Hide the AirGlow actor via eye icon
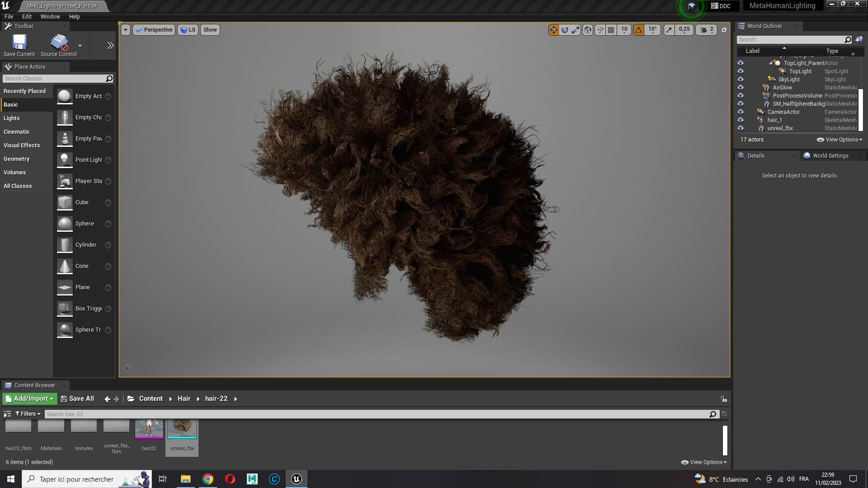Image resolution: width=868 pixels, height=488 pixels. coord(741,88)
